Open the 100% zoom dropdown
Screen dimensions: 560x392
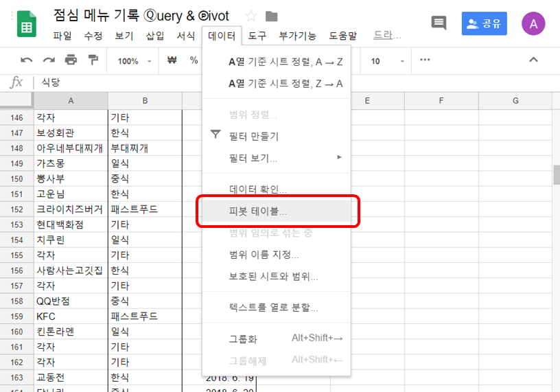coord(135,61)
